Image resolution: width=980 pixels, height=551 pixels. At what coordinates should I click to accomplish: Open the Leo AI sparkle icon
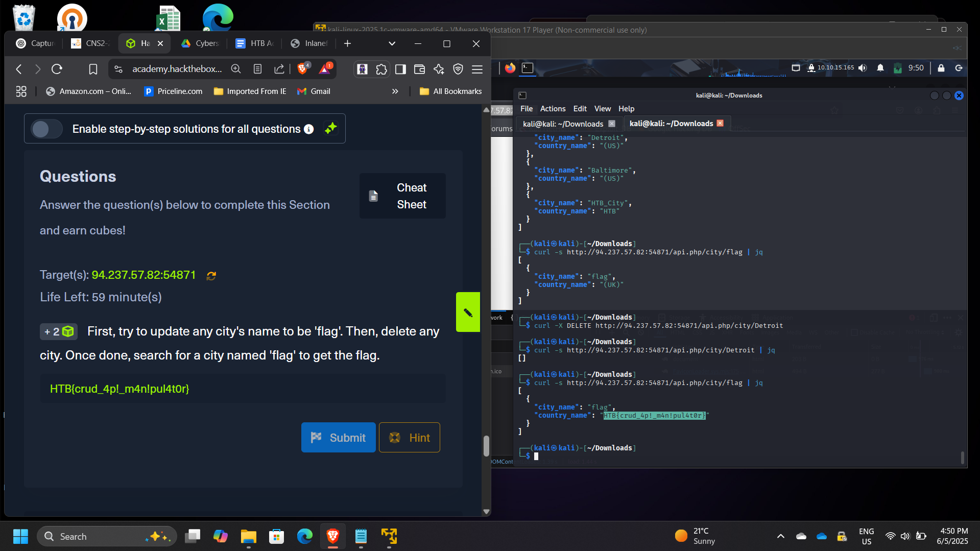(x=439, y=69)
